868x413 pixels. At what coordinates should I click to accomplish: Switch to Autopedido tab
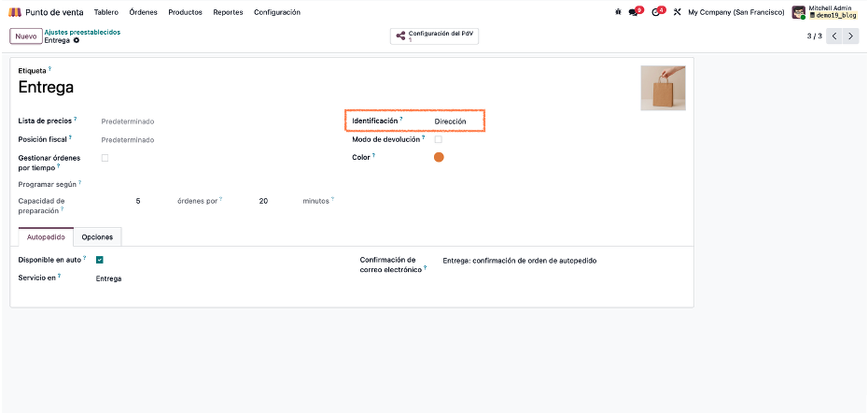(46, 236)
